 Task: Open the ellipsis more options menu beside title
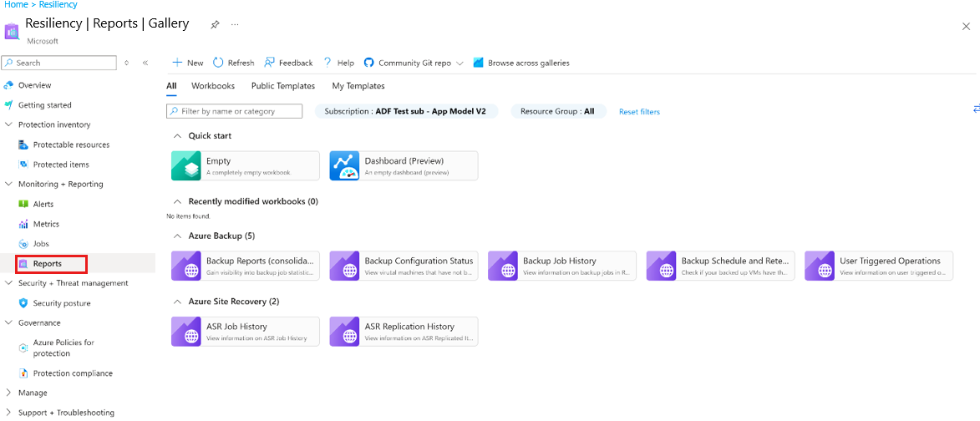(x=235, y=24)
